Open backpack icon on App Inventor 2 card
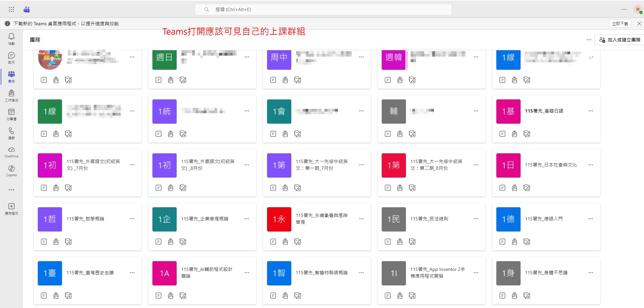Viewport: 644px width, 308px height. [400, 296]
